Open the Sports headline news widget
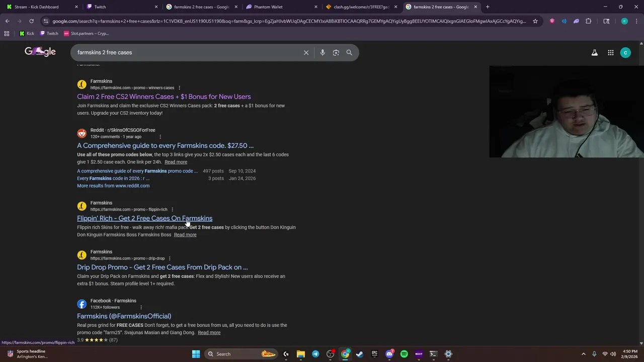This screenshot has width=644, height=362. [x=28, y=354]
